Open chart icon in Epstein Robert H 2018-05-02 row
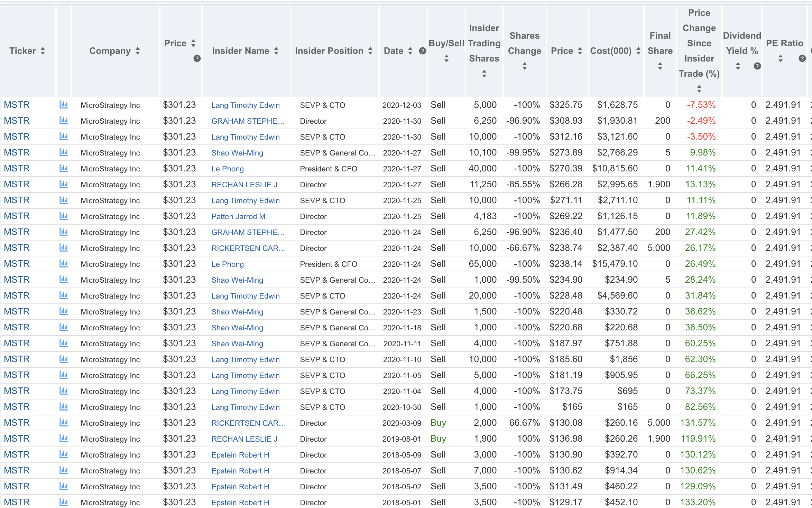The height and width of the screenshot is (508, 812). point(64,486)
